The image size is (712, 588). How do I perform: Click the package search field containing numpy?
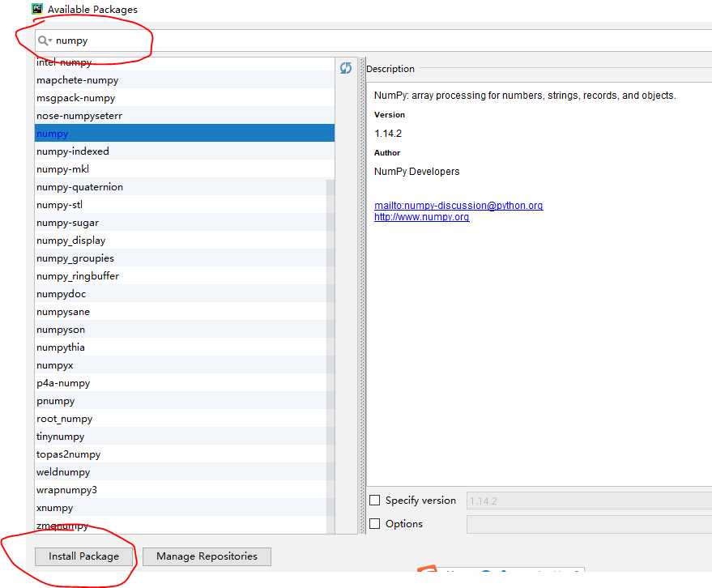click(x=373, y=40)
